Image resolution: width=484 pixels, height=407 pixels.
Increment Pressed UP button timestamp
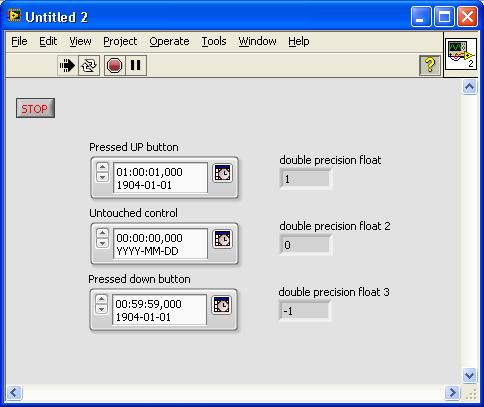[103, 167]
